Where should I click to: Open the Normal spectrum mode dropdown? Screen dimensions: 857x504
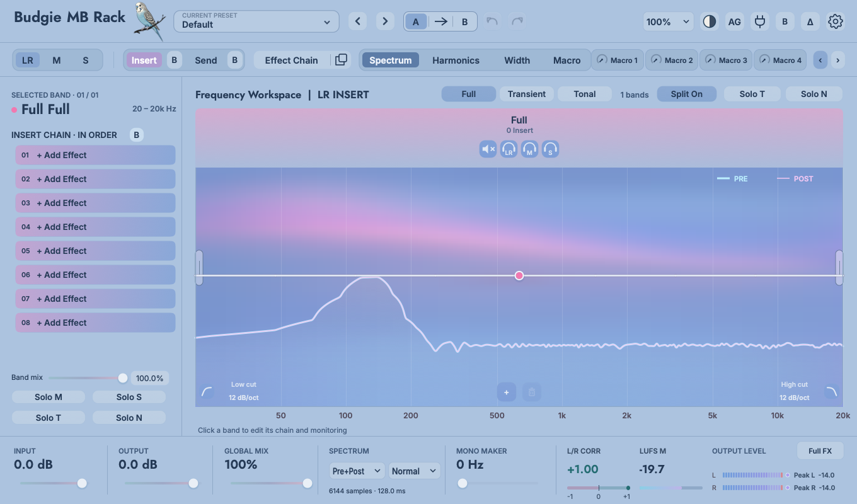414,471
